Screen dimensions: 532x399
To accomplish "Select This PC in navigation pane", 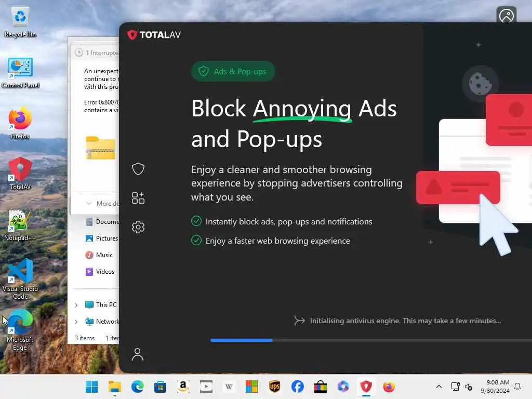I will click(x=101, y=305).
